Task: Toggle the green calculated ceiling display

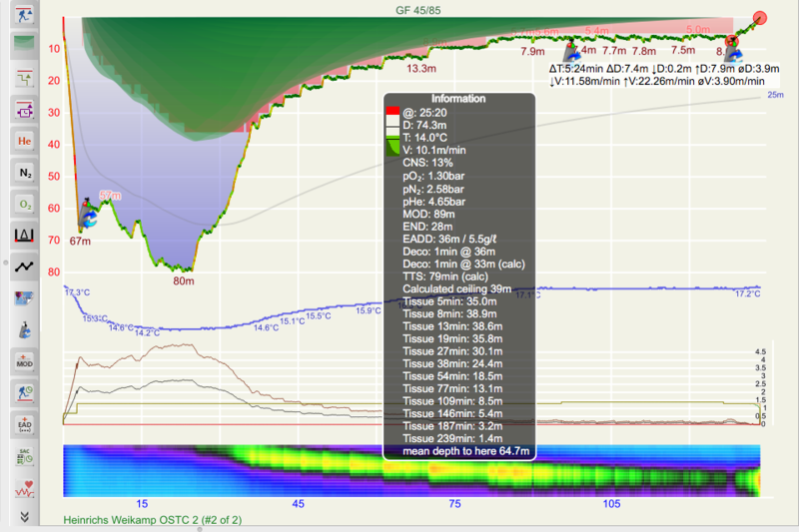Action: [24, 44]
